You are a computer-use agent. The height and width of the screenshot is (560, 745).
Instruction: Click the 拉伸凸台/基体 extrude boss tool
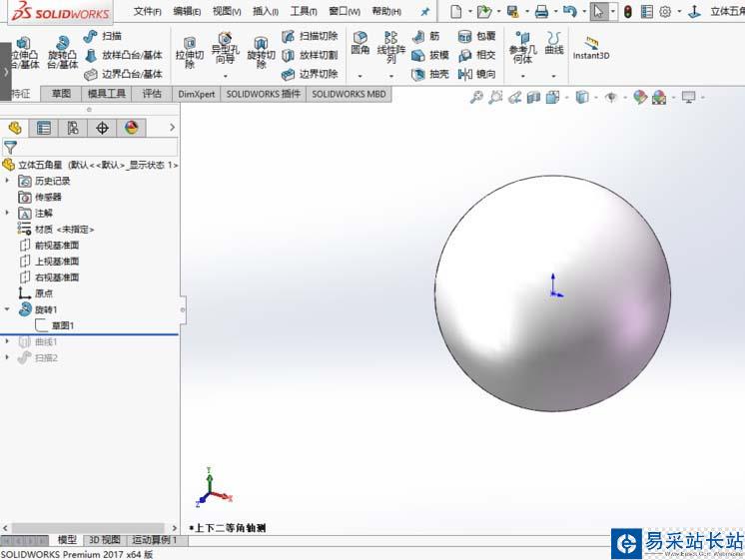coord(24,53)
